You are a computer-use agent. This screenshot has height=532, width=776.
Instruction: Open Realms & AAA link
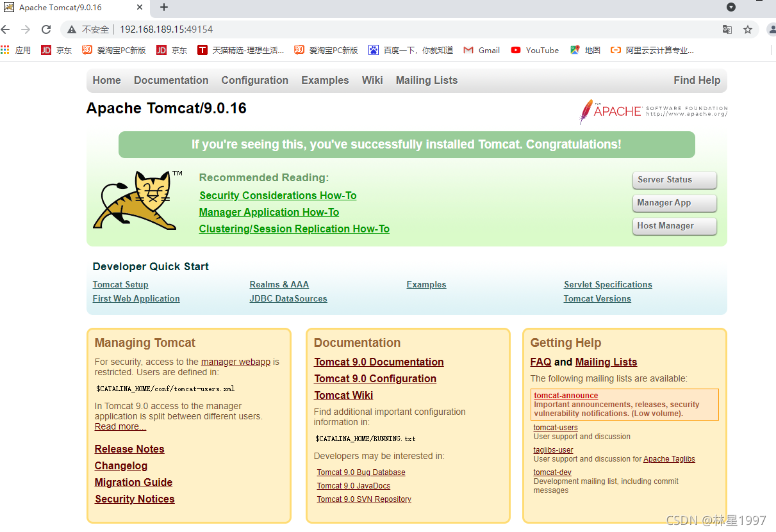[x=279, y=284]
